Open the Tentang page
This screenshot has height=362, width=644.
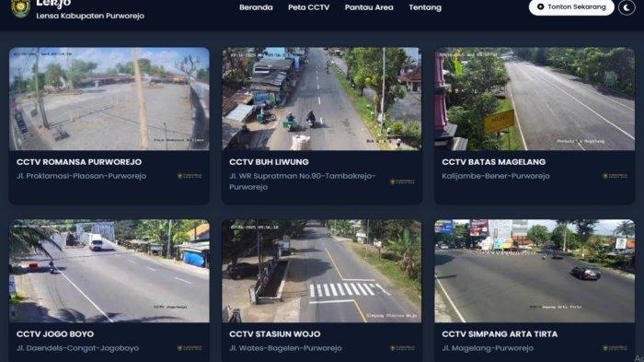pos(425,7)
